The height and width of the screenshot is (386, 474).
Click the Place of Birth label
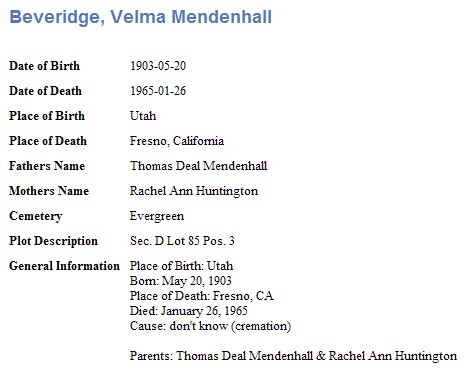click(47, 116)
